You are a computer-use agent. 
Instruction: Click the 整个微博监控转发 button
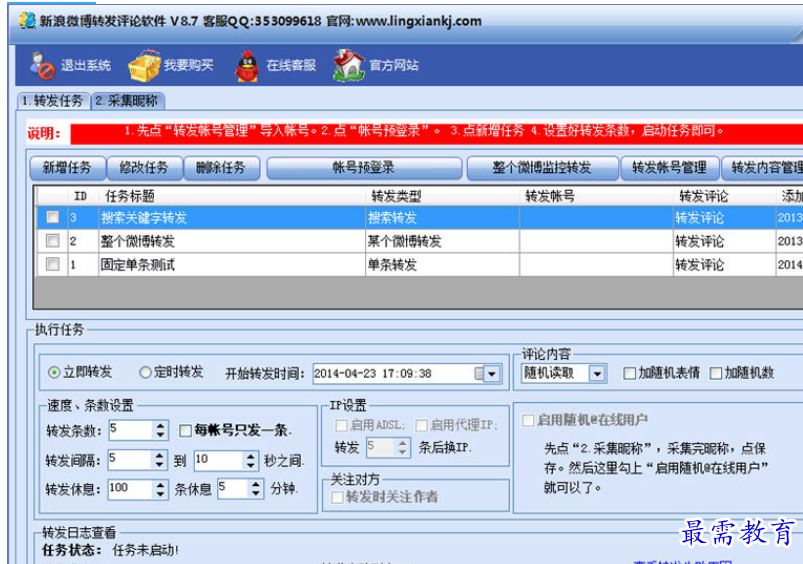point(542,168)
